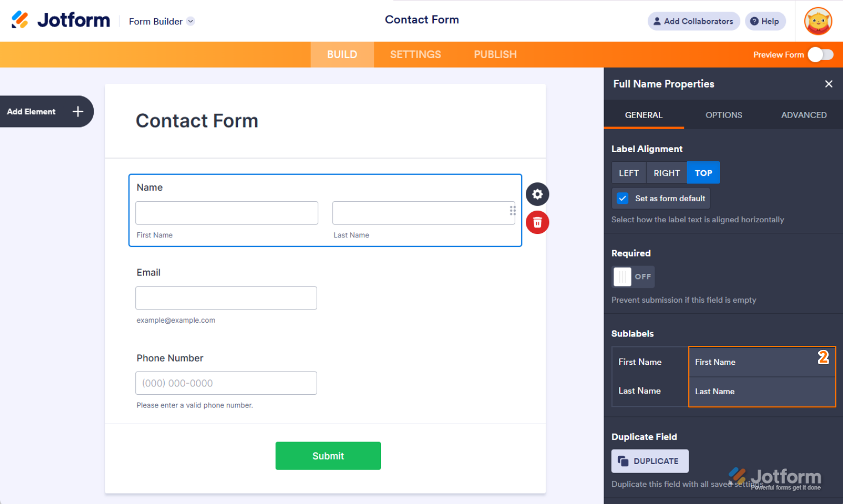
Task: Click the Jotform logo
Action: pos(61,21)
